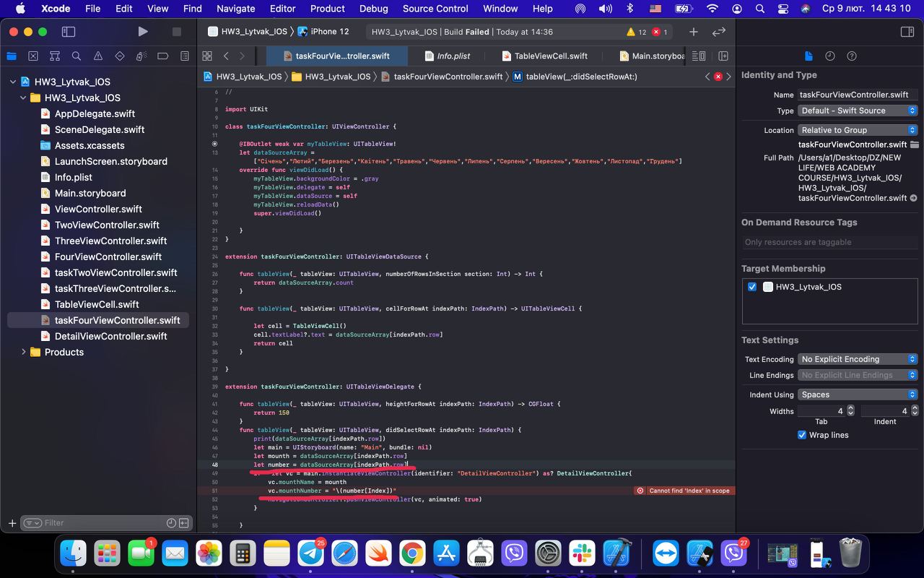Open the Text Encoding dropdown

click(x=858, y=359)
